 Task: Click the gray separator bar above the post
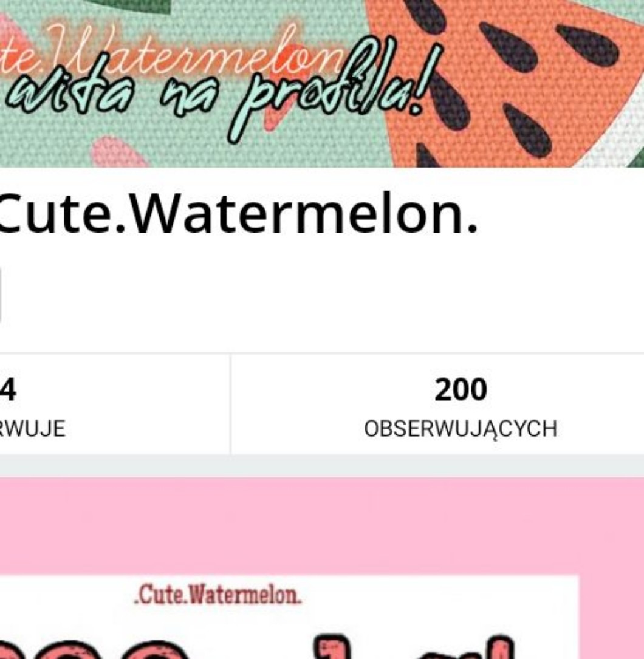tap(322, 466)
